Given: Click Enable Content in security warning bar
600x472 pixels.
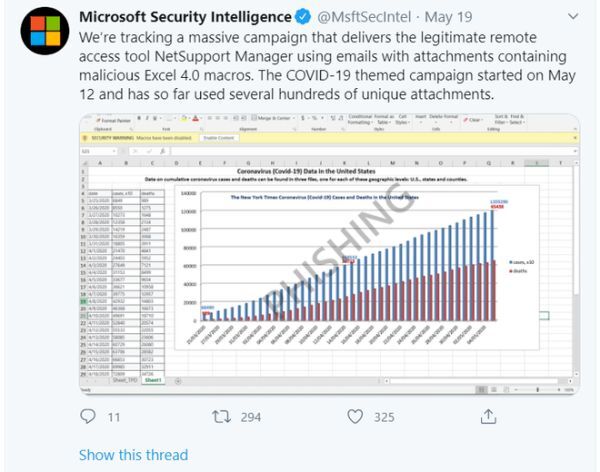Looking at the screenshot, I should 219,138.
